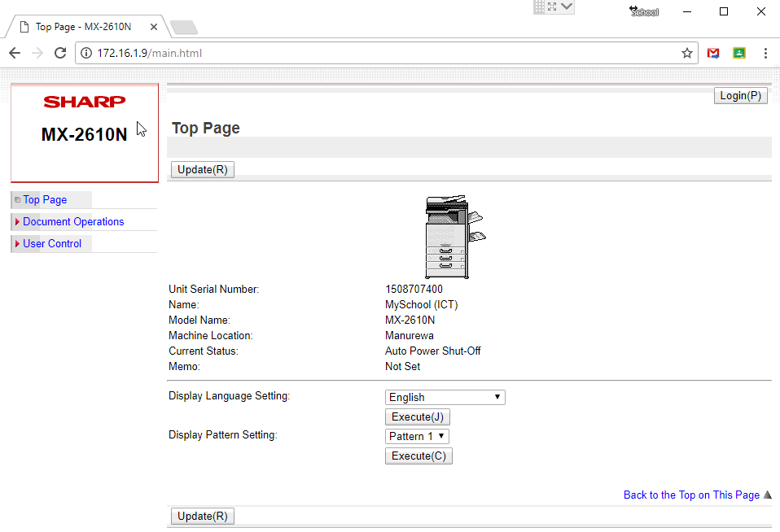Open the Display Pattern Setting dropdown
This screenshot has height=532, width=780.
click(417, 436)
